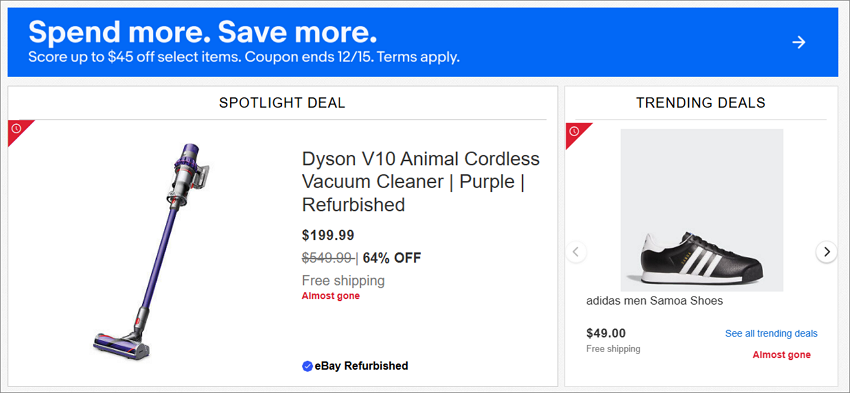
Task: Select the TRENDING DEALS section heading
Action: (x=700, y=103)
